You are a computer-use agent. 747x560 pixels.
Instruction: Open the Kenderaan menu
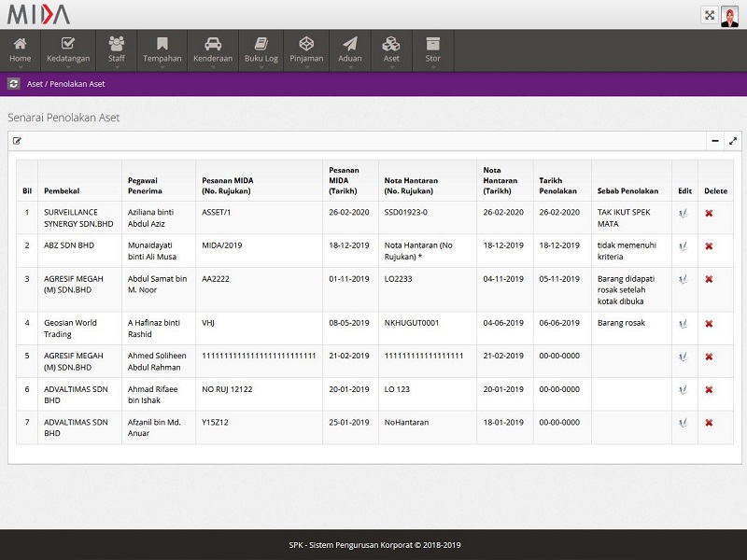click(213, 50)
